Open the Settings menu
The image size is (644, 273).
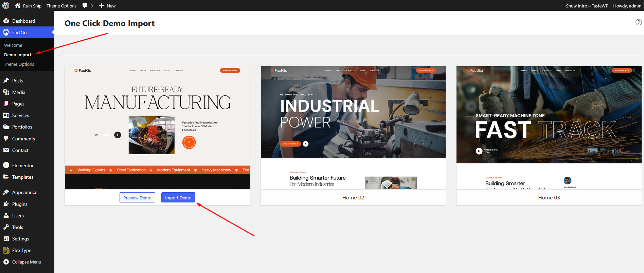[x=27, y=239]
